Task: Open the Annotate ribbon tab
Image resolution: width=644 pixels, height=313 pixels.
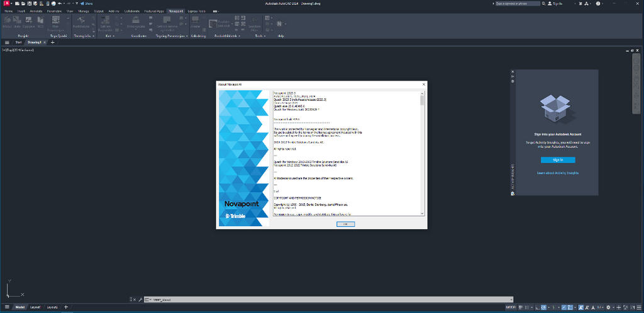Action: (x=36, y=11)
